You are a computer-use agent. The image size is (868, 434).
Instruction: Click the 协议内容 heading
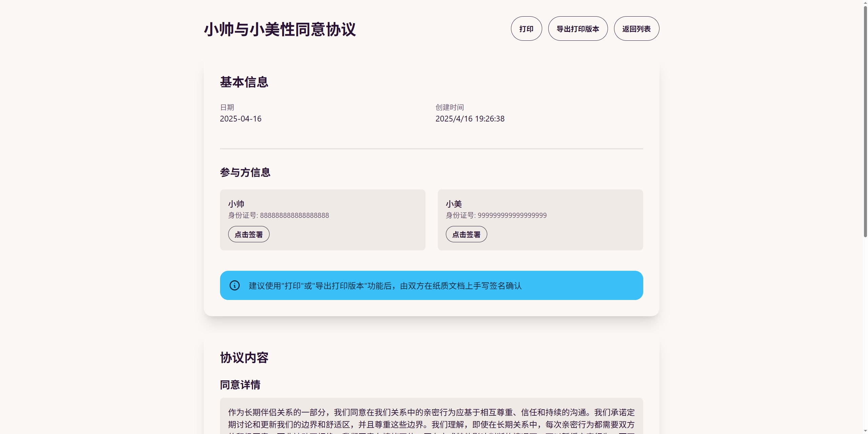click(244, 358)
